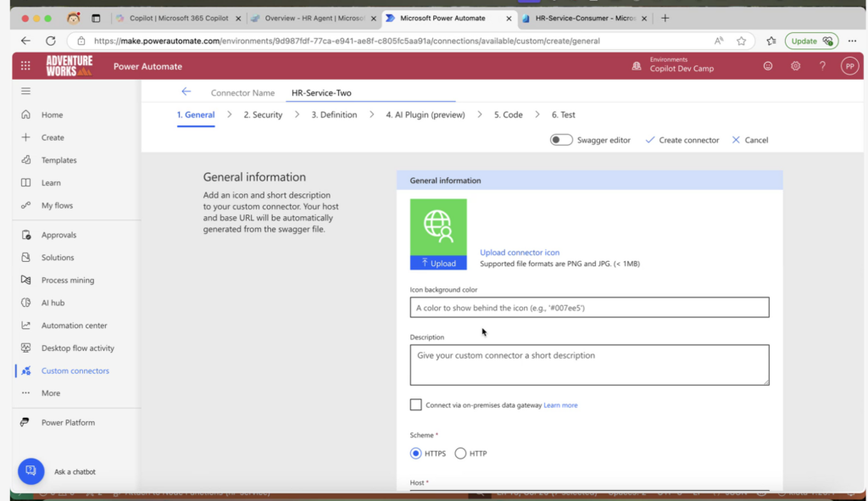
Task: Click the site information lock icon
Action: [x=81, y=41]
